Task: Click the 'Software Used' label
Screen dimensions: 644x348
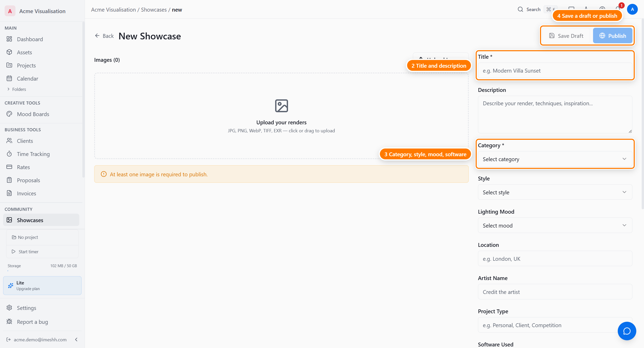Action: point(495,344)
